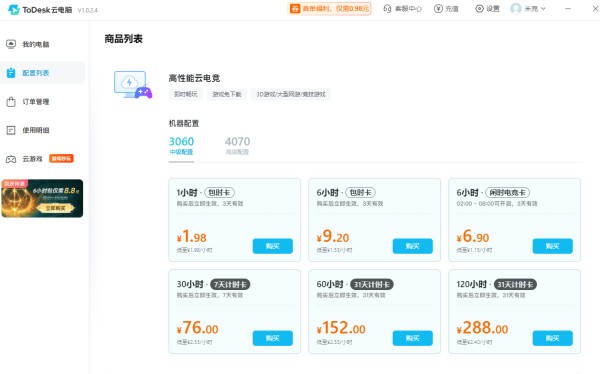600x374 pixels.
Task: Click the 商品列表 page title
Action: pos(123,39)
